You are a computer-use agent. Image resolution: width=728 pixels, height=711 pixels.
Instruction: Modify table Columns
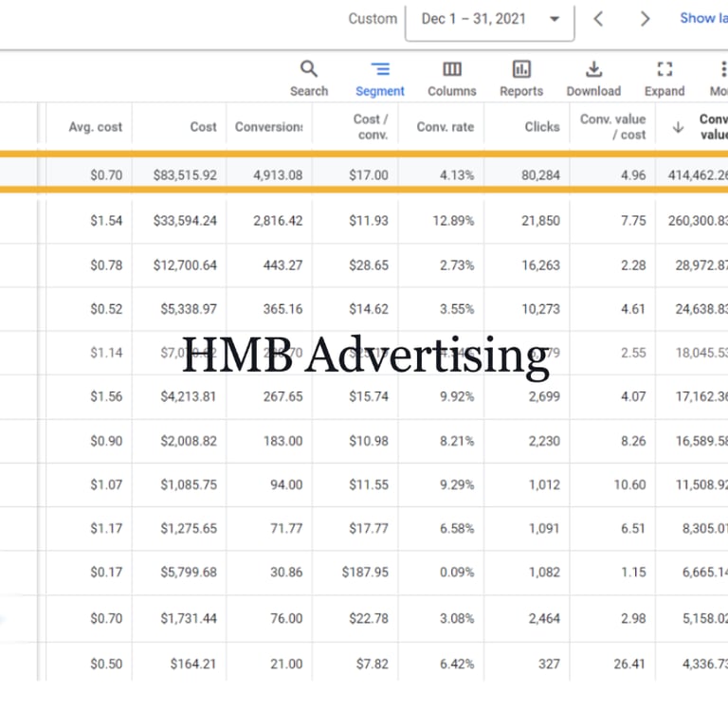pos(452,79)
